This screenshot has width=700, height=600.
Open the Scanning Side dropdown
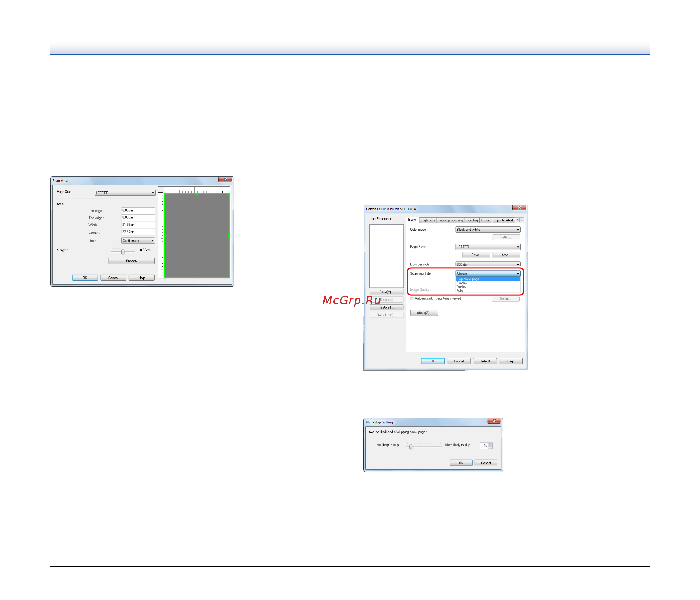(x=488, y=274)
